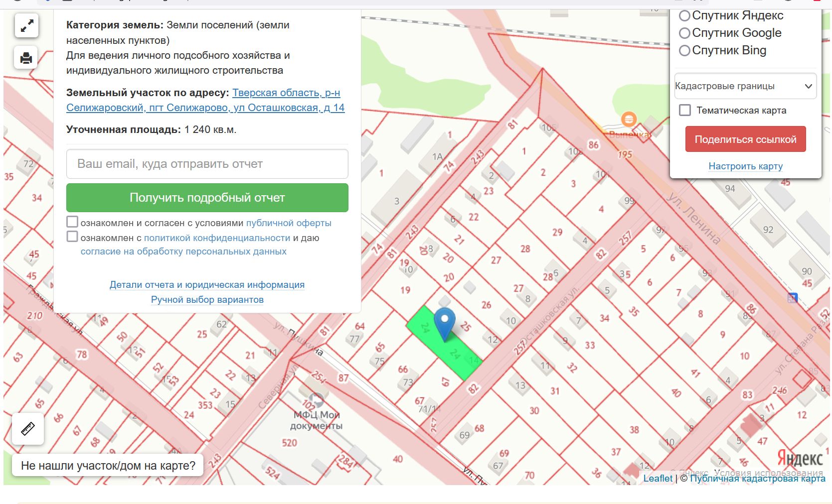Image resolution: width=832 pixels, height=504 pixels.
Task: Enable the Тематическая карта checkbox
Action: coord(685,110)
